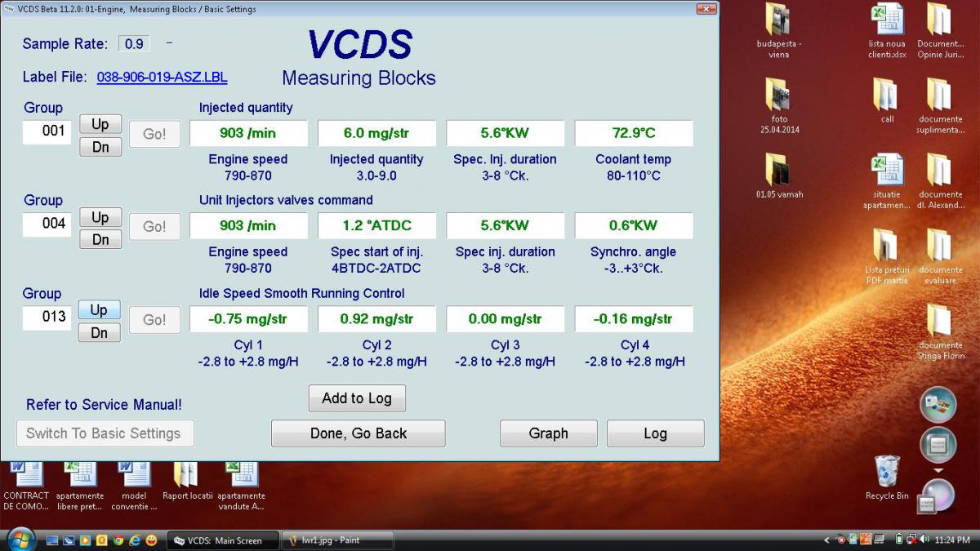Select the 1.2 °ATDC start of injection value
This screenshot has width=980, height=551.
pos(376,225)
